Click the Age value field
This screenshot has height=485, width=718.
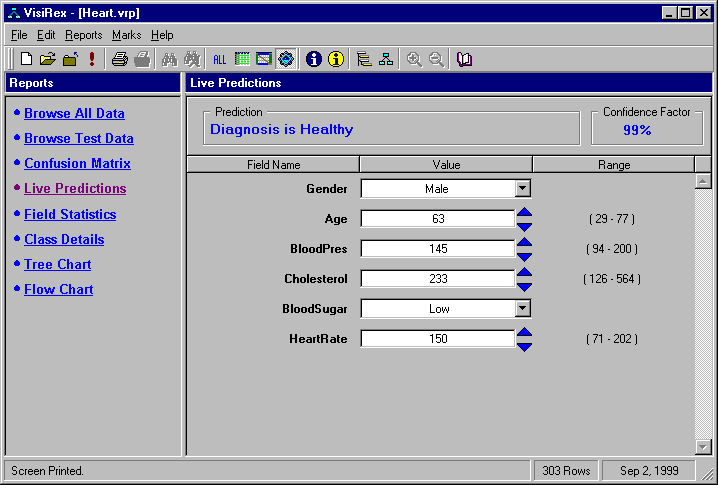click(438, 218)
